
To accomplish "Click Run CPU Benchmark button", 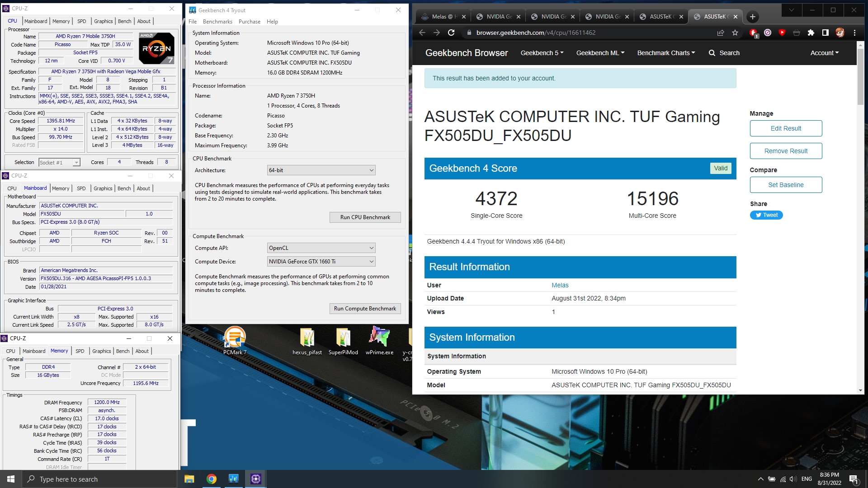I will pos(365,217).
